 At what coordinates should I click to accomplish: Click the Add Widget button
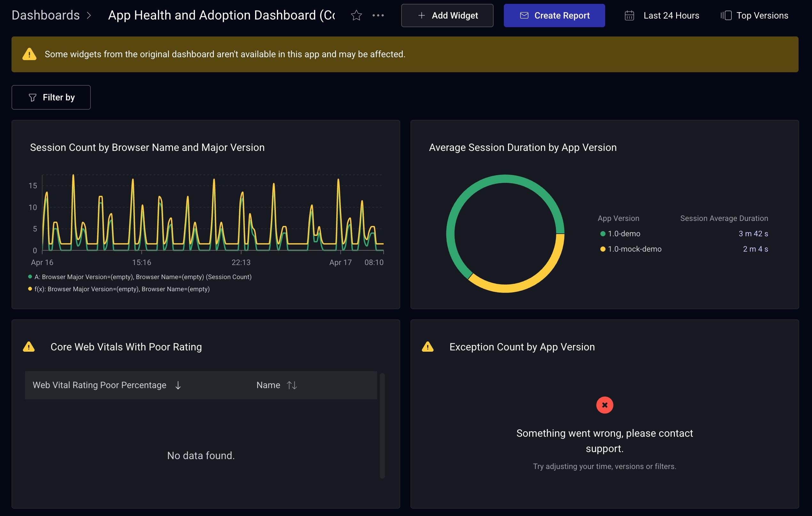pos(448,15)
